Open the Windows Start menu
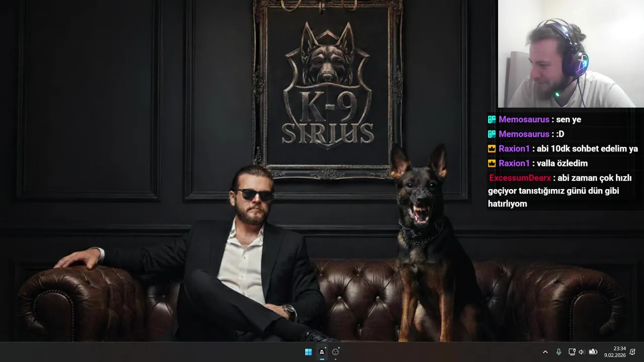The height and width of the screenshot is (362, 644). [308, 352]
